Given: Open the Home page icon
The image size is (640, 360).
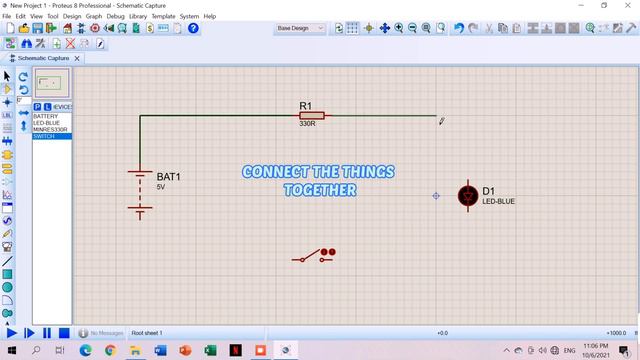Looking at the screenshot, I should 67,28.
